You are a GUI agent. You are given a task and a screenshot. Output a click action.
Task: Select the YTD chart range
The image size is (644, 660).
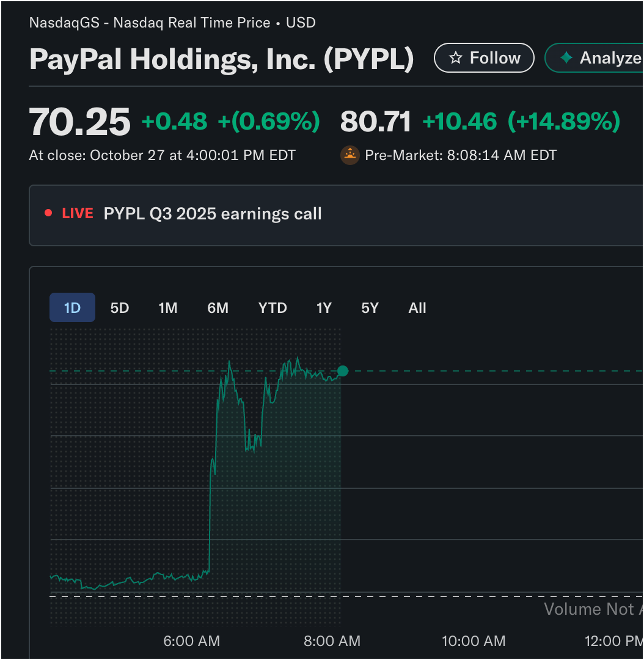coord(273,307)
